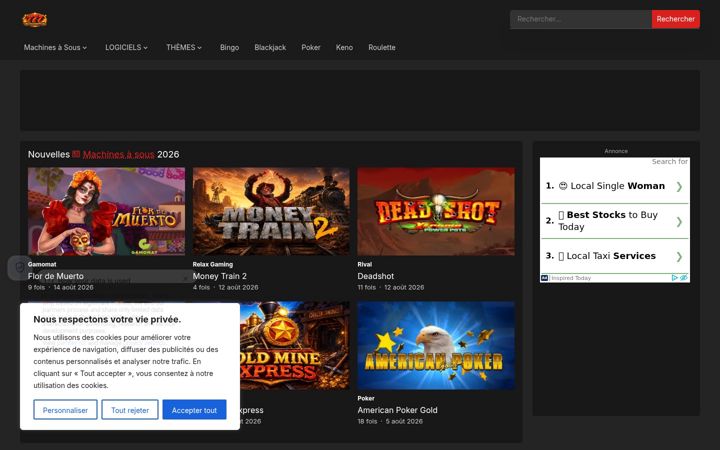Open the Deadshot title link
This screenshot has height=450, width=720.
click(x=376, y=276)
